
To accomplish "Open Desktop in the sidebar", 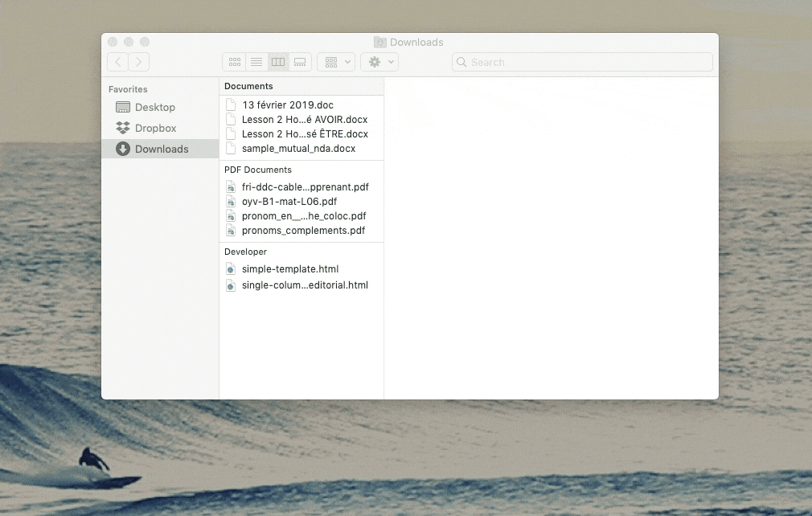I will coord(160,107).
